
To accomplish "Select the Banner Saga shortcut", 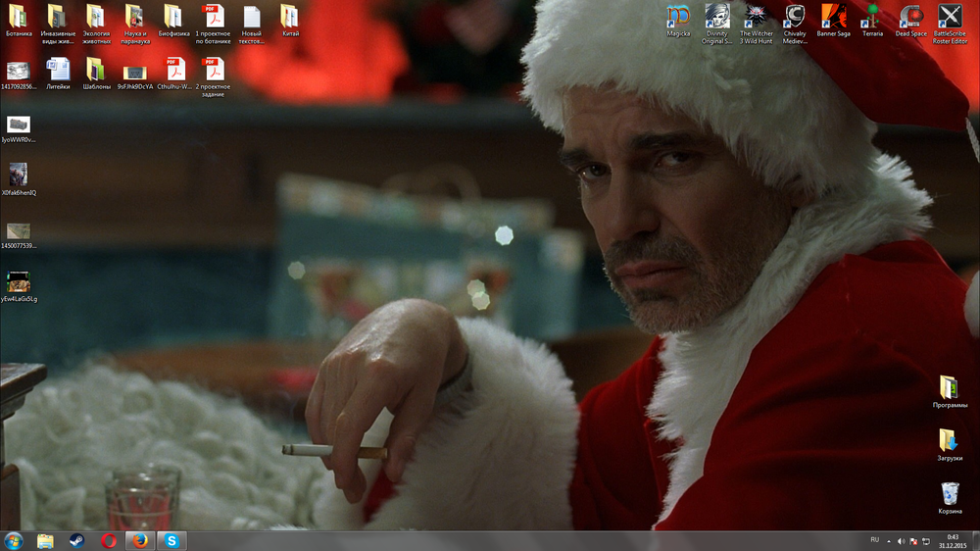I will click(x=833, y=17).
